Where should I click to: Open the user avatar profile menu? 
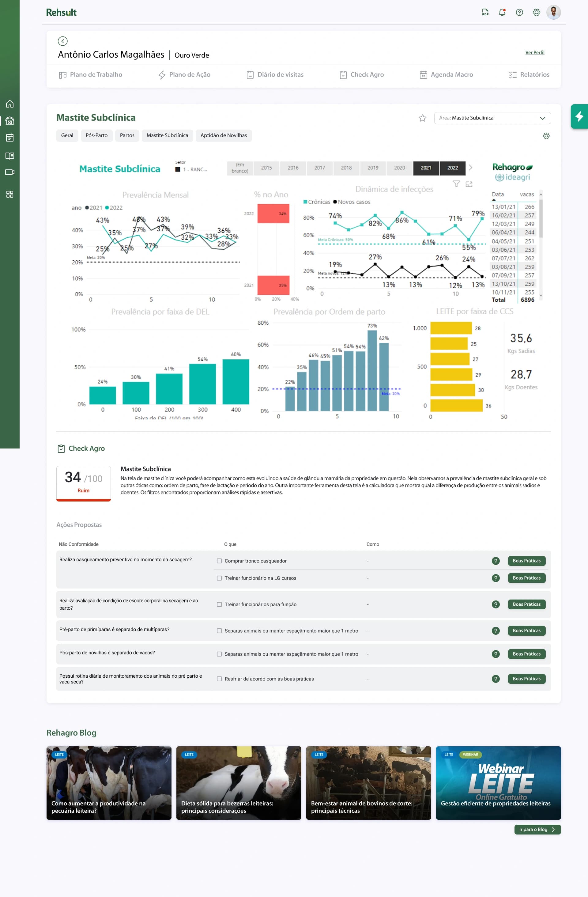(553, 12)
